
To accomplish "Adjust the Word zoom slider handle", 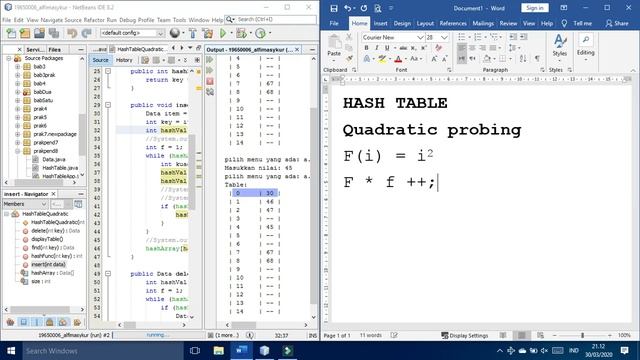I will (x=582, y=336).
